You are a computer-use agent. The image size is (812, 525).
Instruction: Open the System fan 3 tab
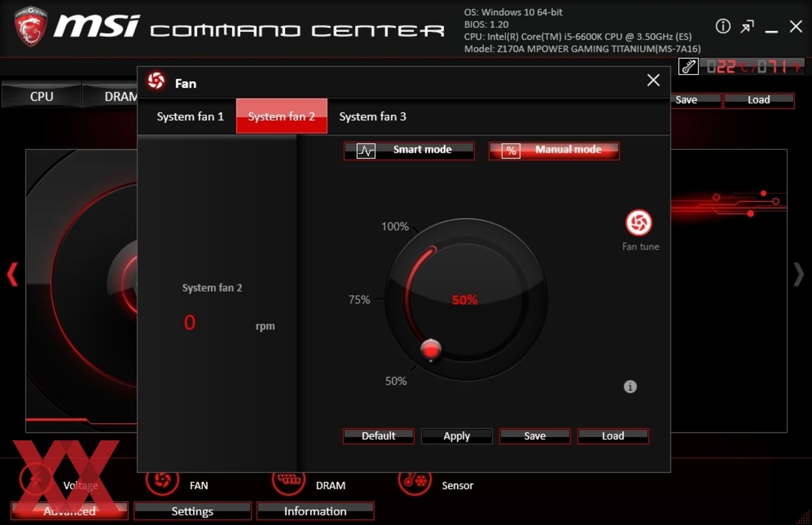373,116
